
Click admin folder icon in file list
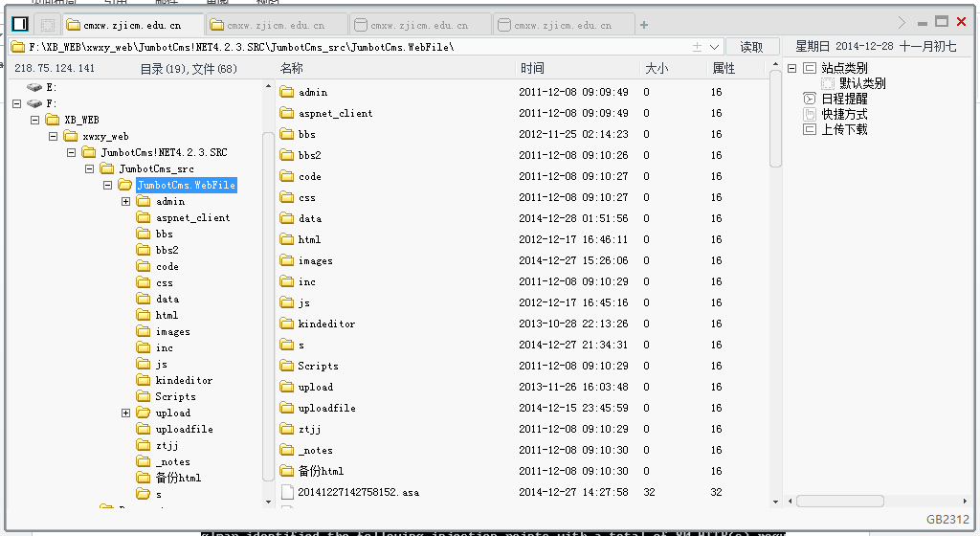pyautogui.click(x=287, y=92)
